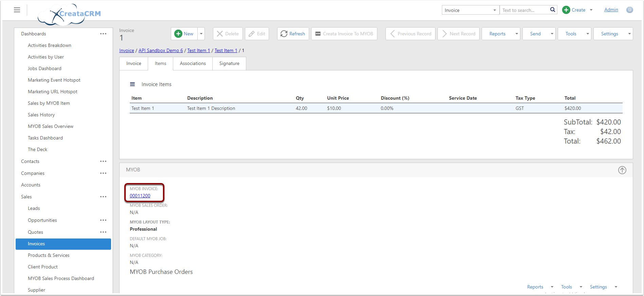Go to Next Record
Image resolution: width=644 pixels, height=296 pixels.
pyautogui.click(x=459, y=34)
